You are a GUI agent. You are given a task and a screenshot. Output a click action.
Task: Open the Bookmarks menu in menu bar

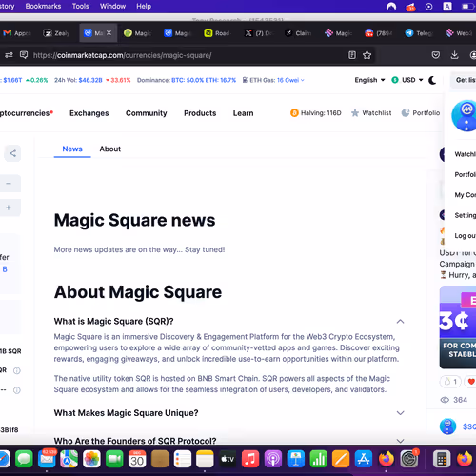pos(43,6)
